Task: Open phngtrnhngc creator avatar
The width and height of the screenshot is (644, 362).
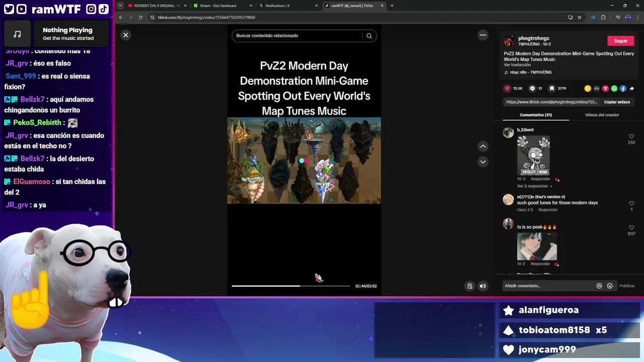Action: click(509, 41)
